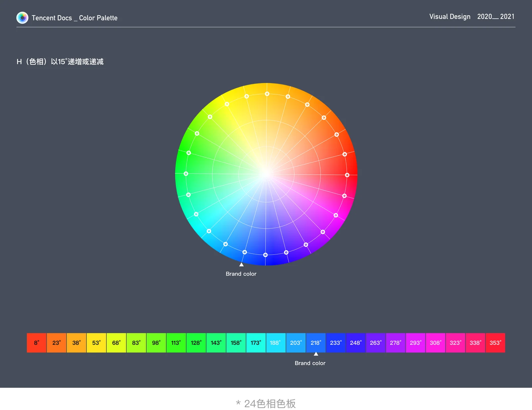532x410 pixels.
Task: Click the Visual Design header text
Action: click(450, 17)
